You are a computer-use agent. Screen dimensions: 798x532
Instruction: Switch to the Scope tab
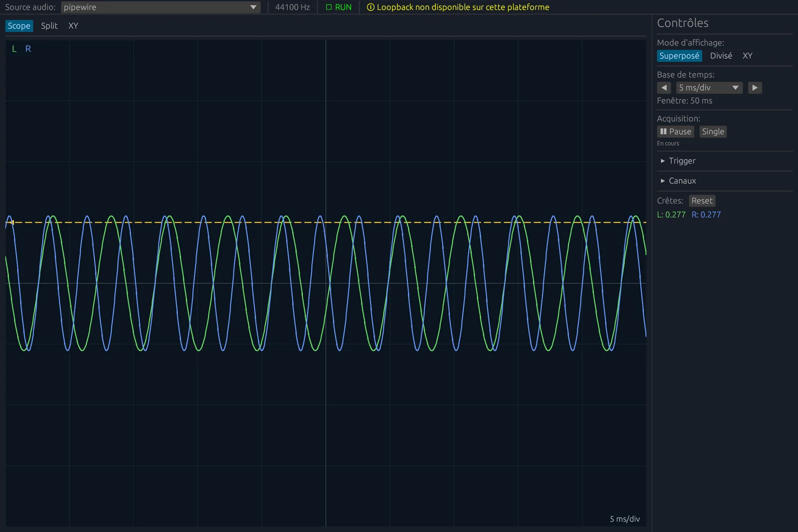click(19, 26)
